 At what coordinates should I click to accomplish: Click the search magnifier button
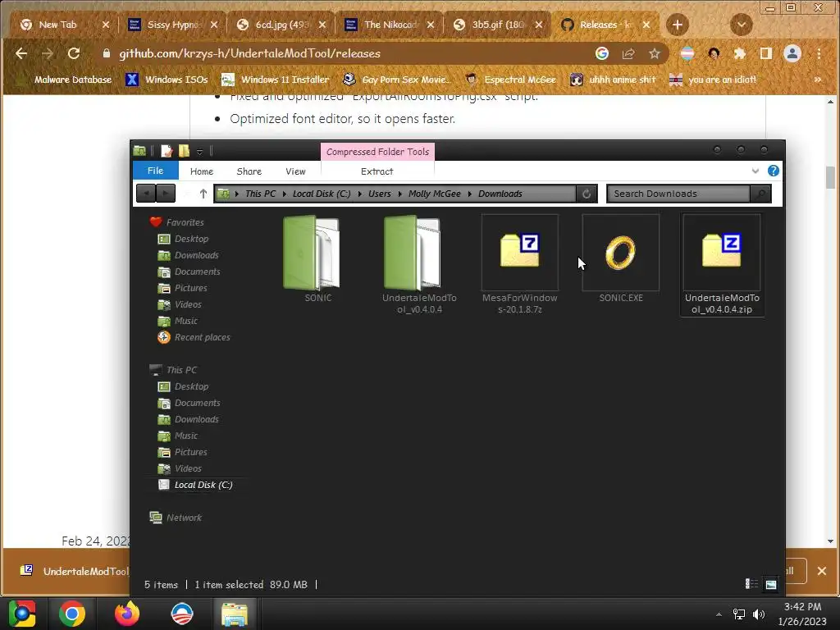click(760, 194)
